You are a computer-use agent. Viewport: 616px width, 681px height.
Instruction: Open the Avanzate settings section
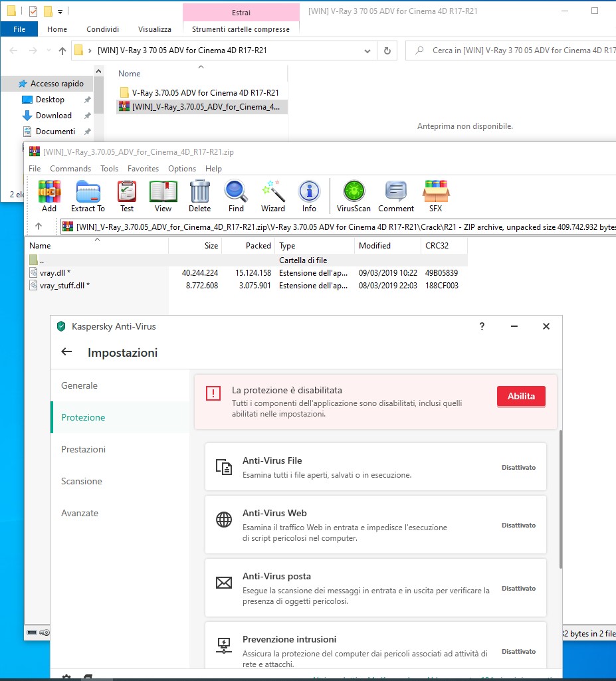[120, 513]
